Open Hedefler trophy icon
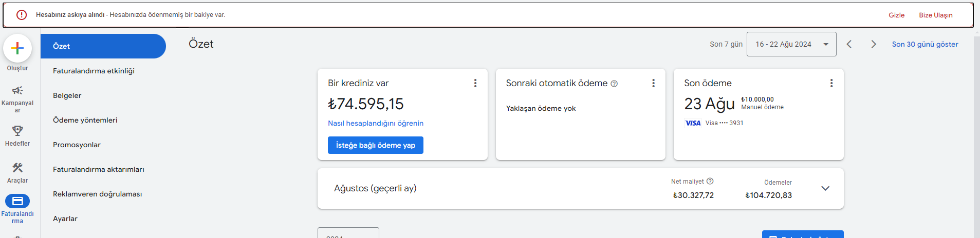980x238 pixels. 17,130
